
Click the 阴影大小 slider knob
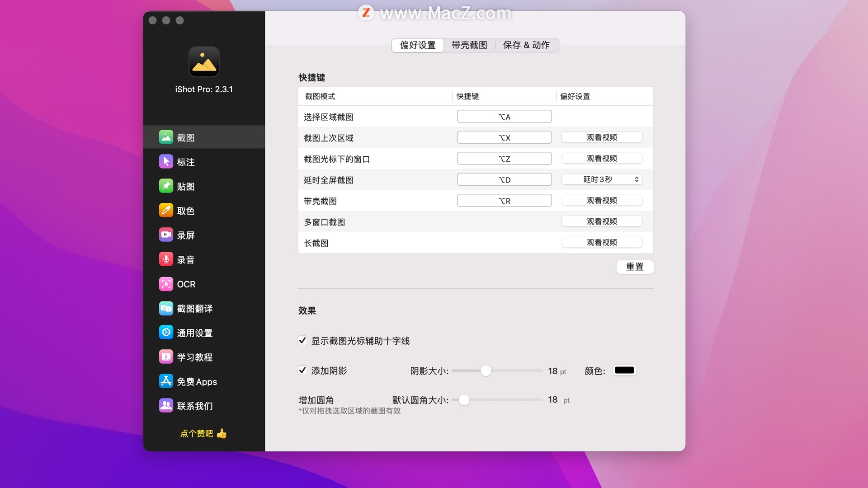pyautogui.click(x=486, y=371)
